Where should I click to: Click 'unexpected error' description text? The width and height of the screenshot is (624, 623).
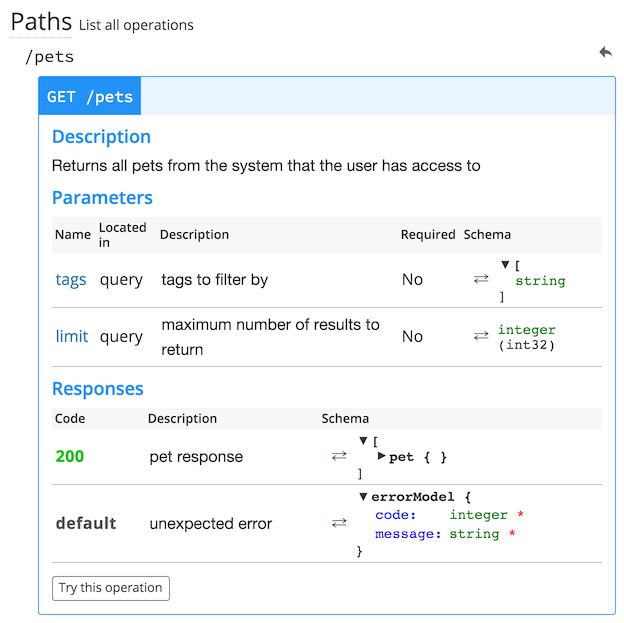211,523
